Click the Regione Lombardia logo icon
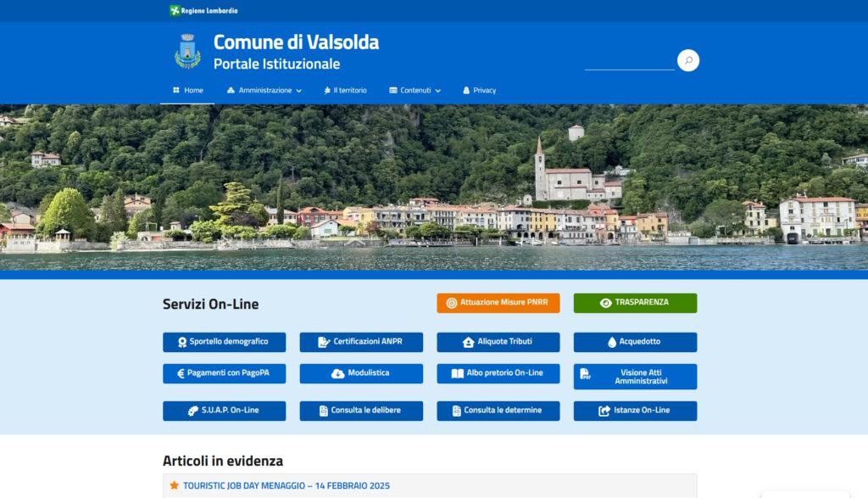The width and height of the screenshot is (868, 498). click(x=175, y=10)
